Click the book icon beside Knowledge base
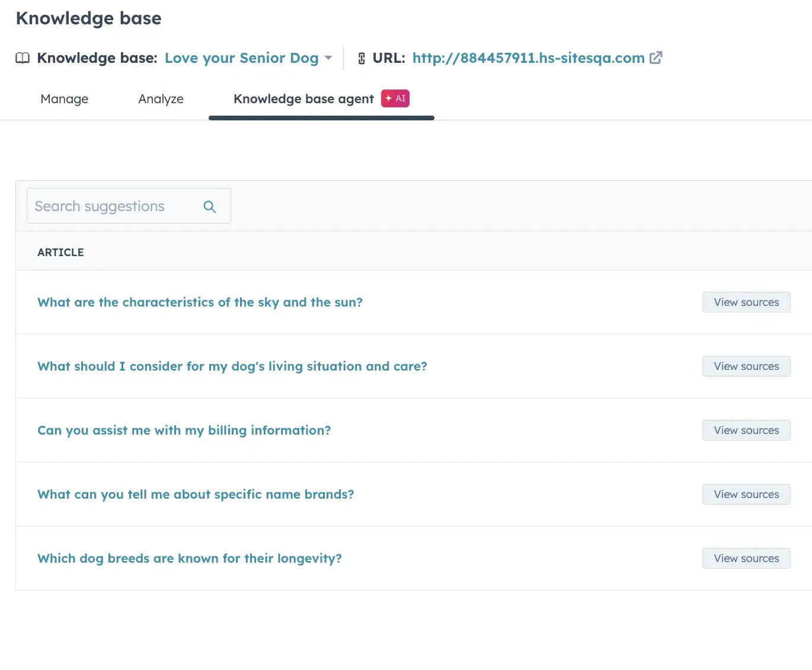Screen dimensions: 812x670 [23, 58]
